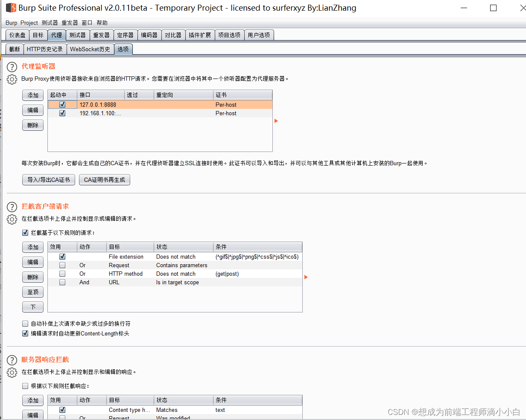Switch to the 定序器 tab

125,35
